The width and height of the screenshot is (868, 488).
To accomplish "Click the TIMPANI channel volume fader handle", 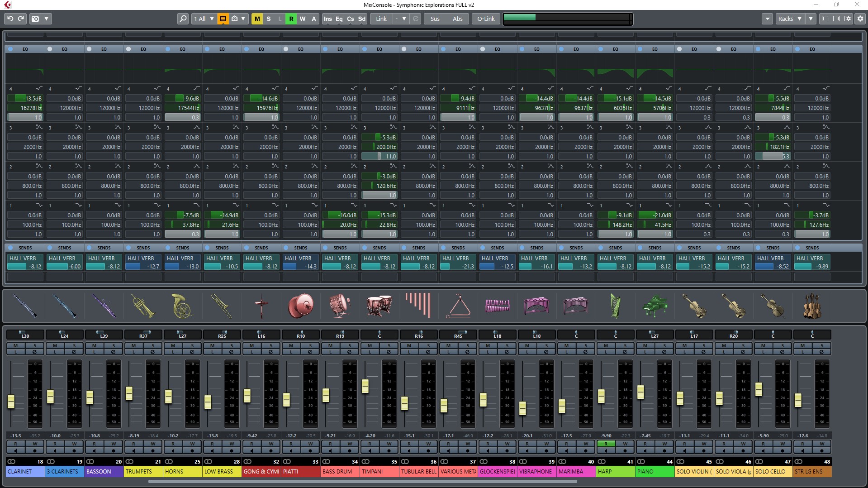I will coord(365,386).
